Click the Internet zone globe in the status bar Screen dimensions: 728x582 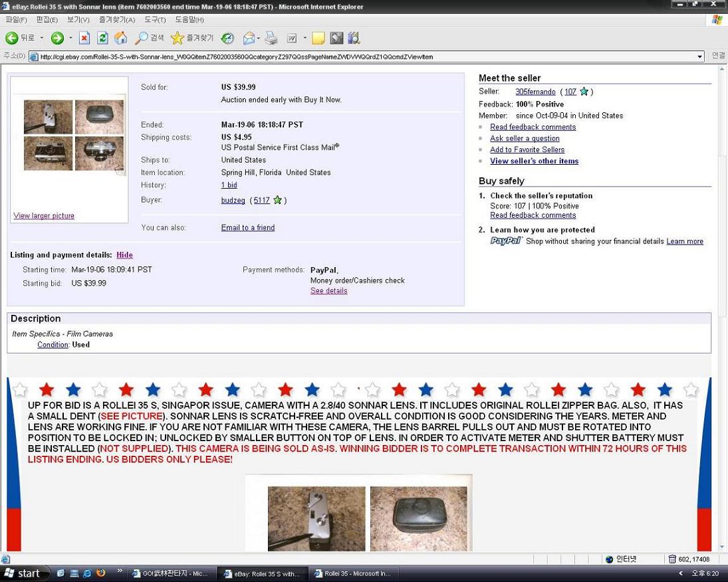click(610, 559)
